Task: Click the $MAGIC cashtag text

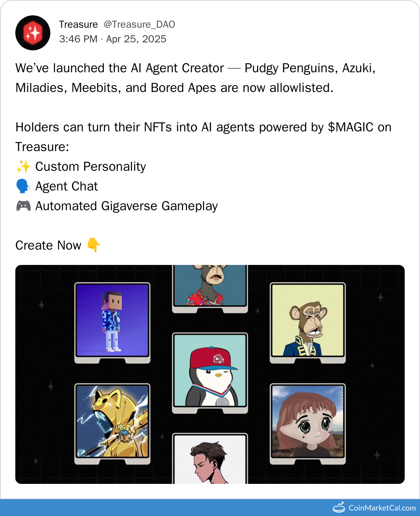Action: click(351, 127)
